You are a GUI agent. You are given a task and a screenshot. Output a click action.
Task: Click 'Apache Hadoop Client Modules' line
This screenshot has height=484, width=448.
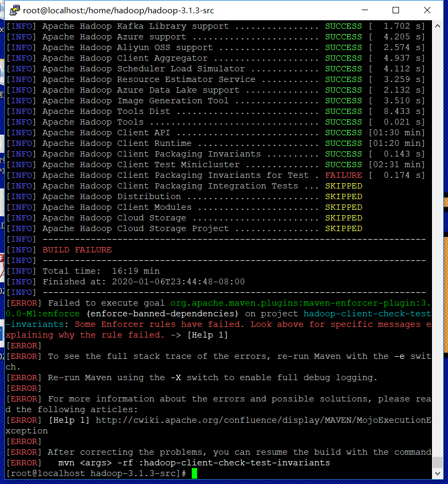(184, 207)
